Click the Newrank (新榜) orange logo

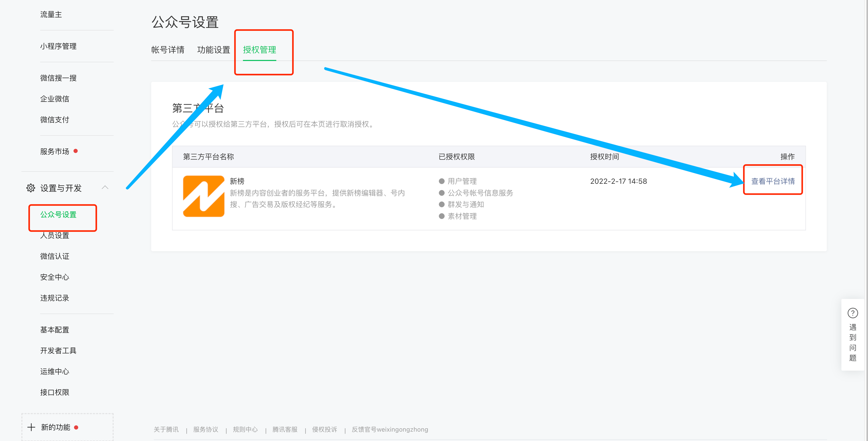tap(204, 196)
